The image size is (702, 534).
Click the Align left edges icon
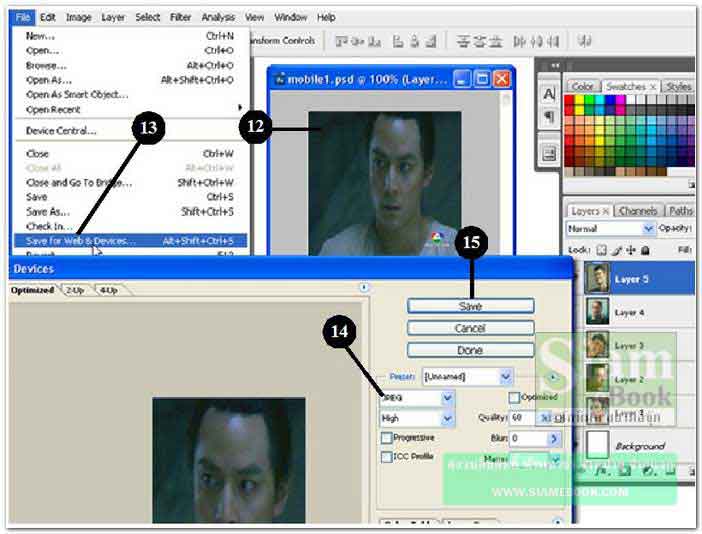tap(398, 42)
